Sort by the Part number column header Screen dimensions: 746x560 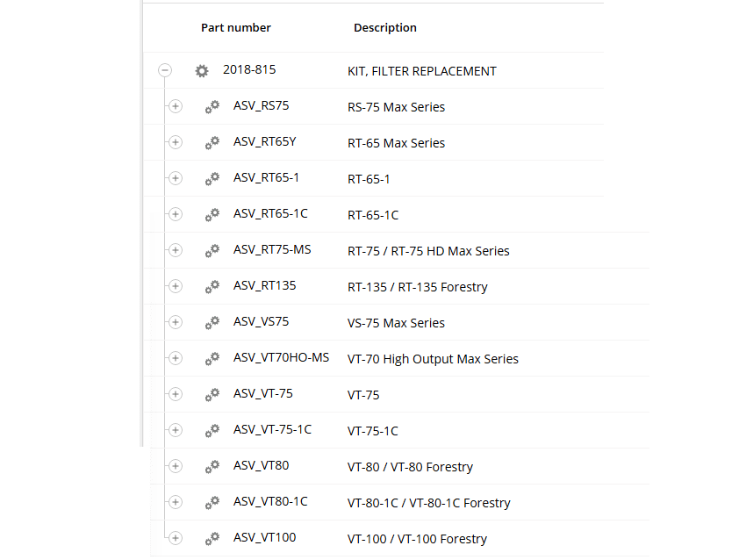point(236,28)
